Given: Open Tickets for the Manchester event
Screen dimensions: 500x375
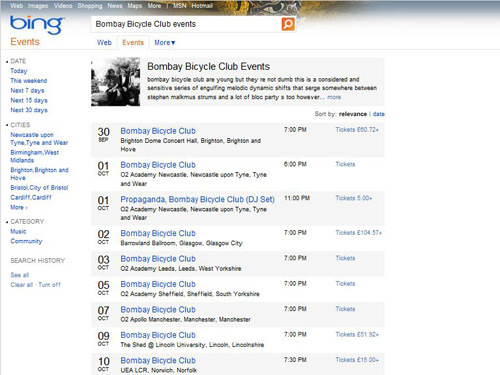Looking at the screenshot, I should click(x=345, y=309).
